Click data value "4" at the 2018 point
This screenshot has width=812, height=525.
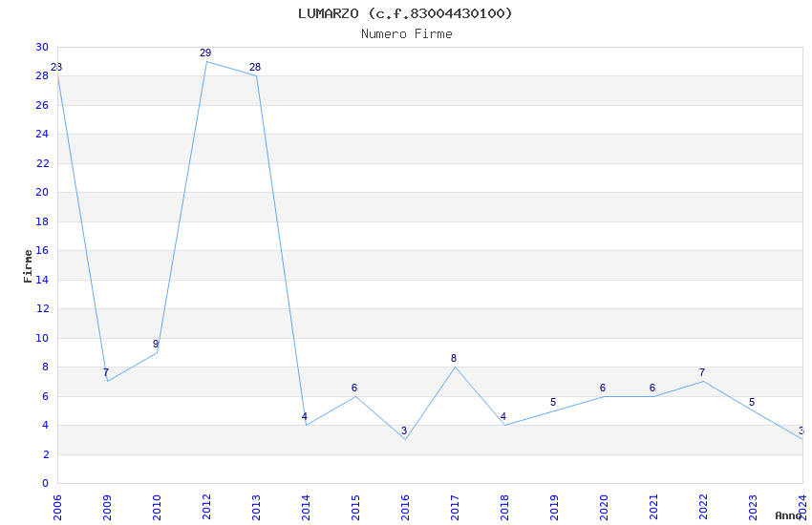pos(503,416)
